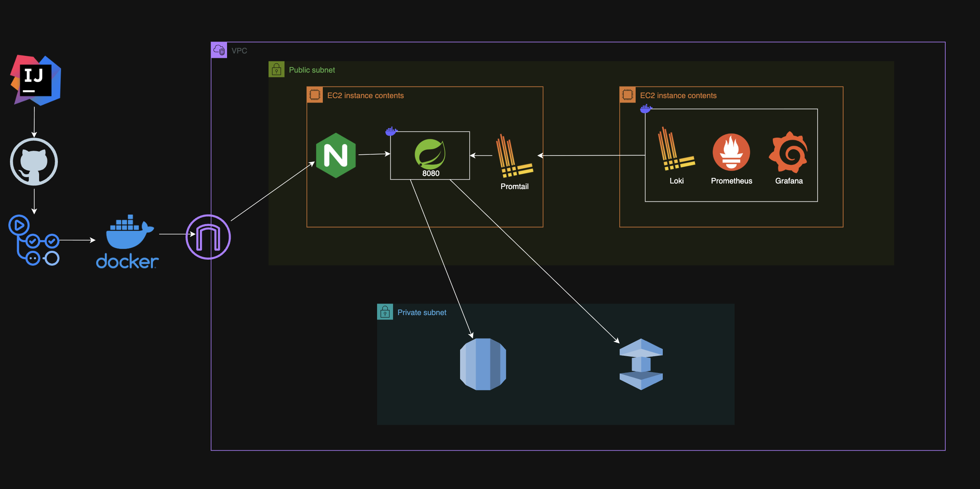Viewport: 980px width, 489px height.
Task: Click the purple internet gateway icon
Action: (x=208, y=237)
